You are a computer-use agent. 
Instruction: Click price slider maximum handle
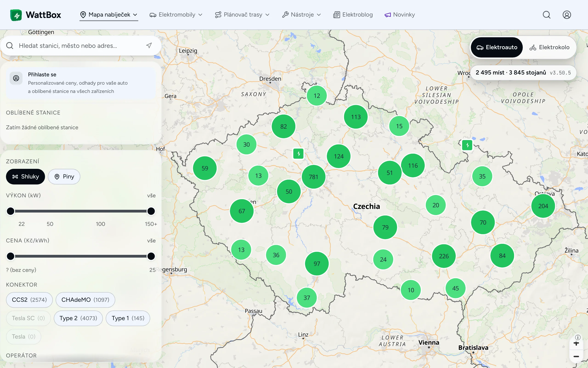click(x=151, y=256)
